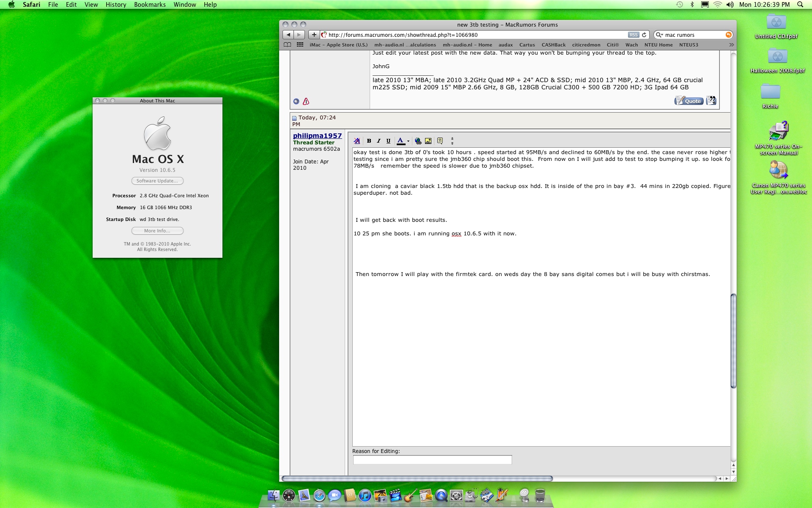
Task: Click the user online status icon
Action: [296, 101]
